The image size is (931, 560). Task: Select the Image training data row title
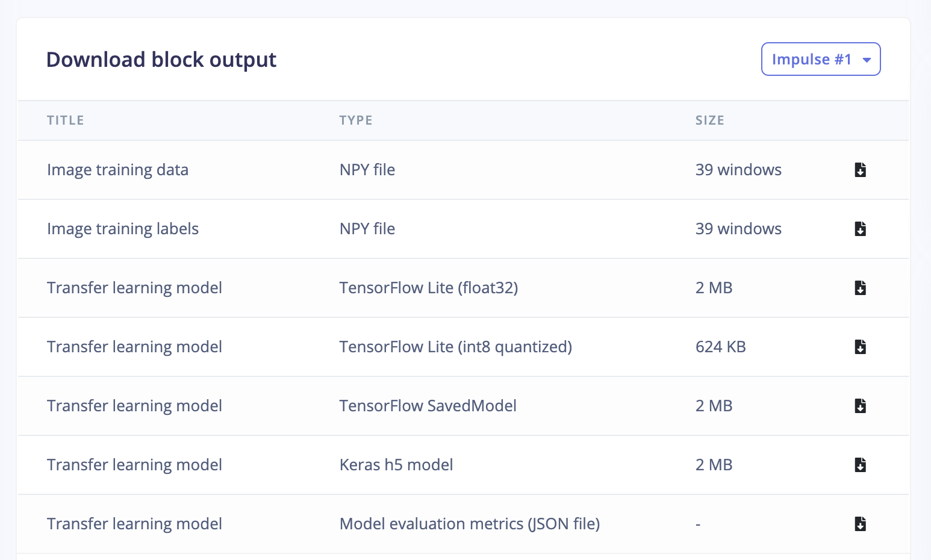click(118, 170)
